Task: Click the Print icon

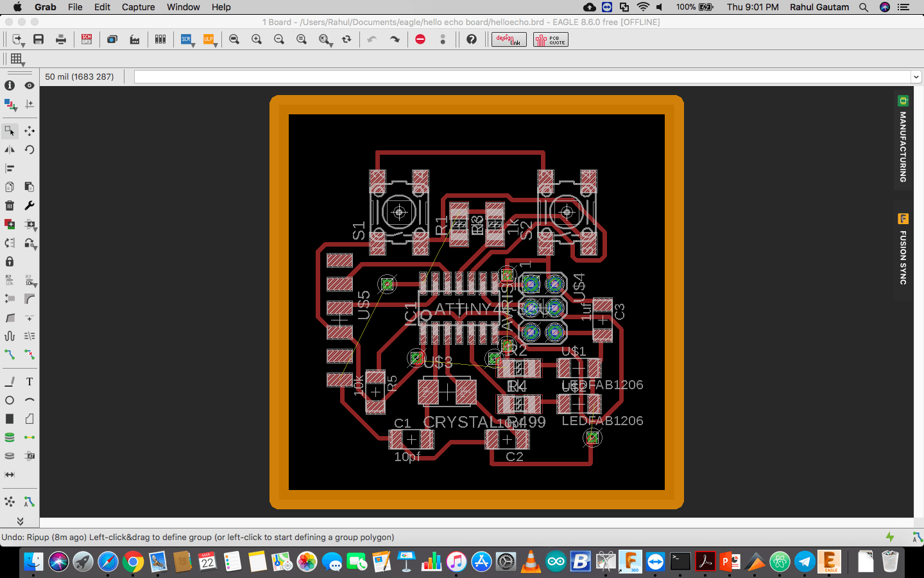Action: tap(61, 40)
